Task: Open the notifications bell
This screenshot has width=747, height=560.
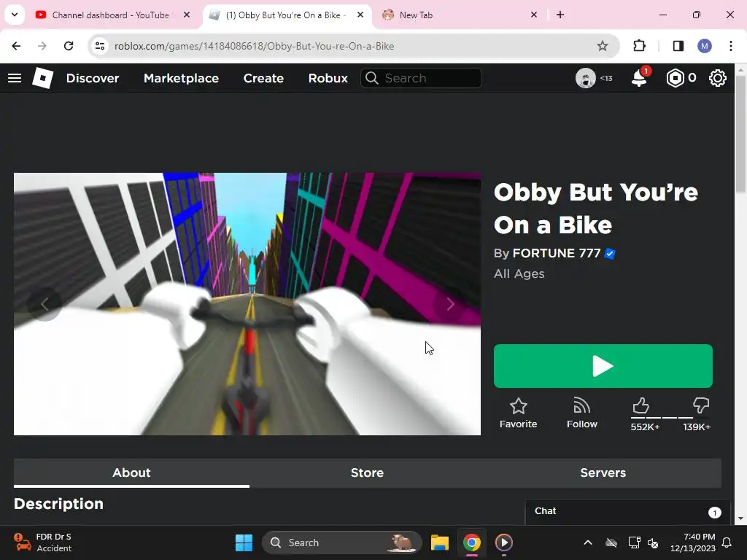Action: point(639,78)
